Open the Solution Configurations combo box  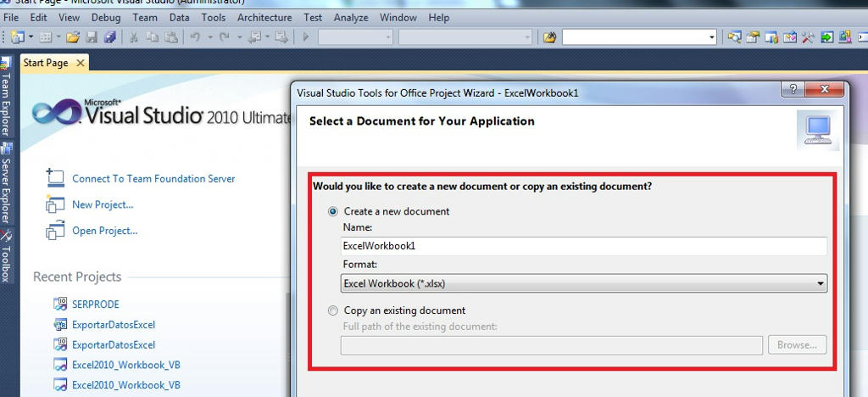point(355,37)
